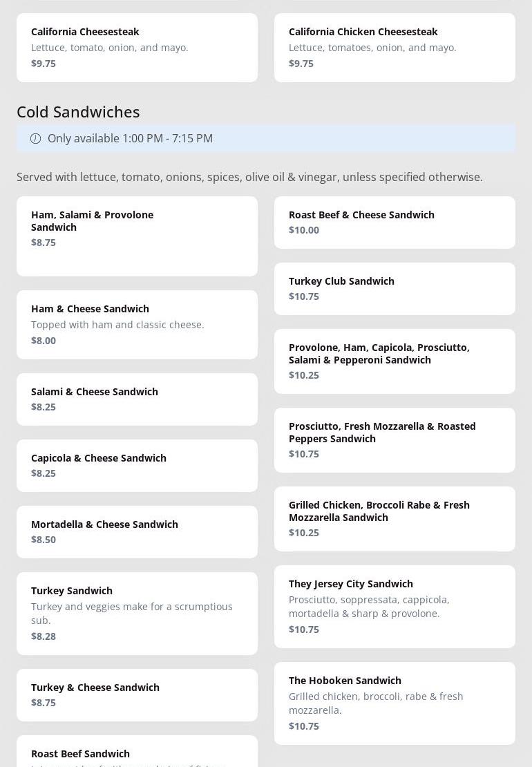This screenshot has height=767, width=532.
Task: Pick the Capicola & Cheese Sandwich
Action: 137,465
